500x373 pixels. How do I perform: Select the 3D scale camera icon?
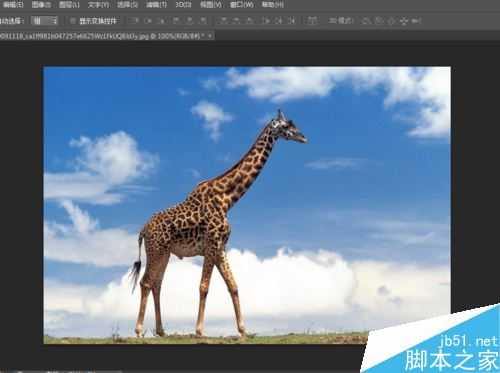tap(416, 21)
